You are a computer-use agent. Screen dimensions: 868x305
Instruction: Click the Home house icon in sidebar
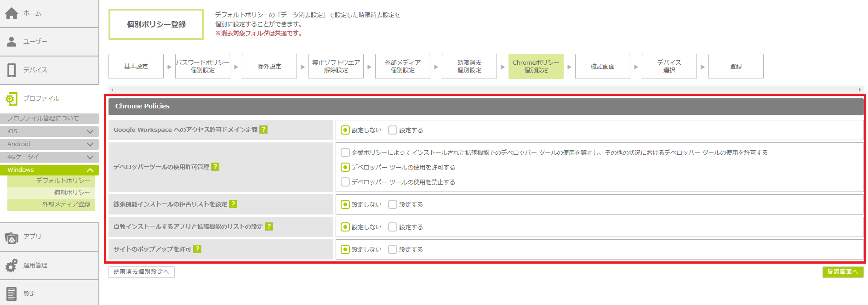[11, 14]
